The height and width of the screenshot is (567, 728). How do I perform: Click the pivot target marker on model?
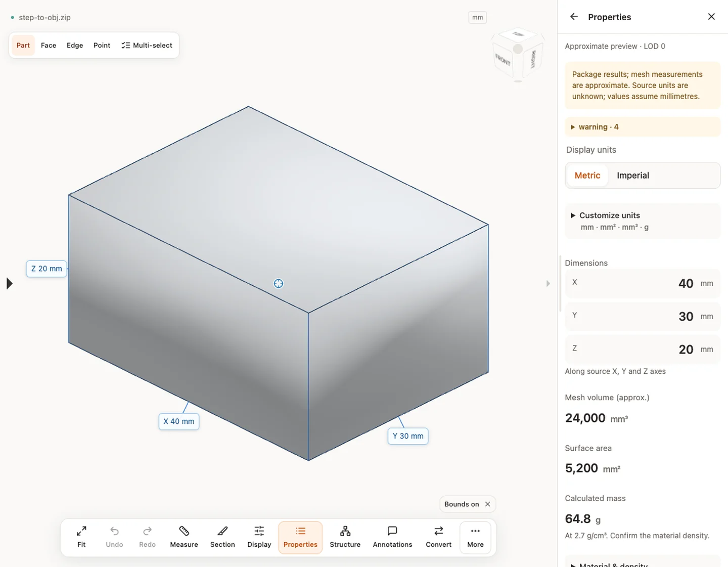[x=279, y=283]
